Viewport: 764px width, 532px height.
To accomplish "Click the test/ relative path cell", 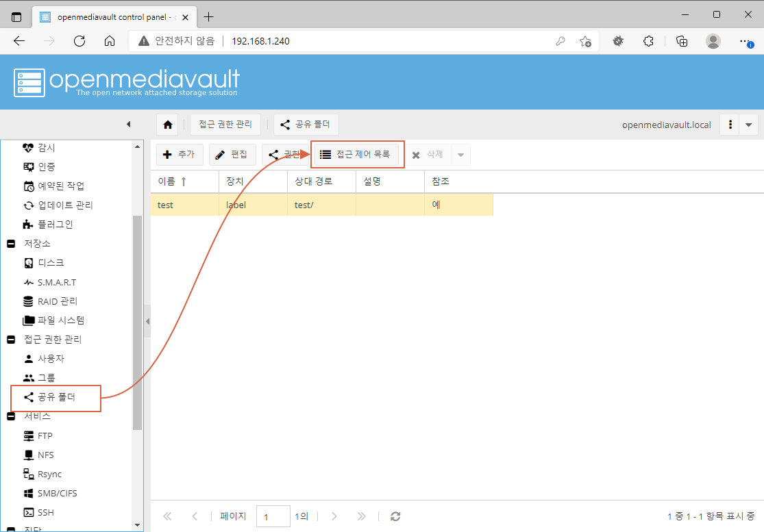I will 321,205.
